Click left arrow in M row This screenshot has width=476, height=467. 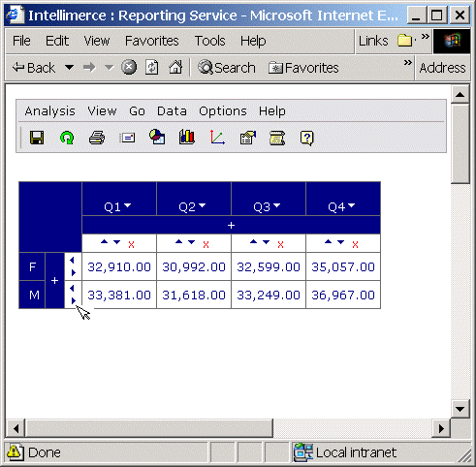[72, 288]
